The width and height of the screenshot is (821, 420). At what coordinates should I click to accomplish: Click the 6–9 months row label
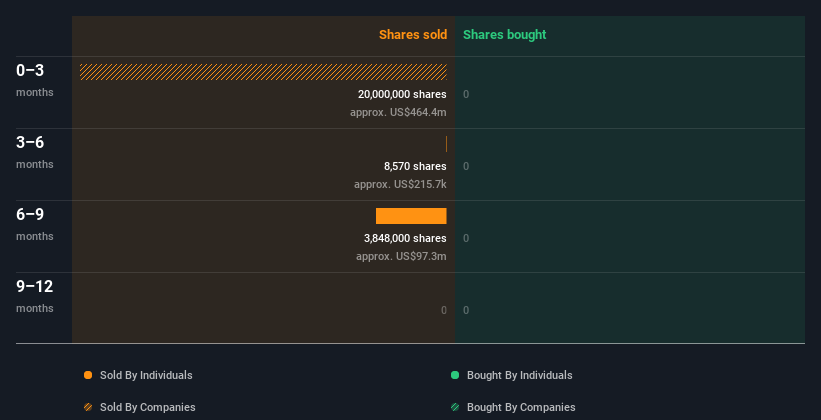pyautogui.click(x=35, y=224)
